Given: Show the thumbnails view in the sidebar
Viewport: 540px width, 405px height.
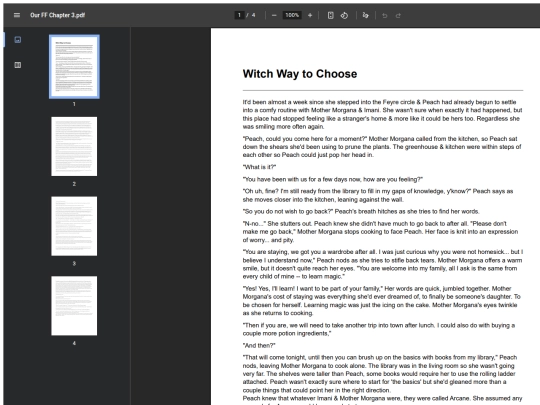Looking at the screenshot, I should (18, 40).
